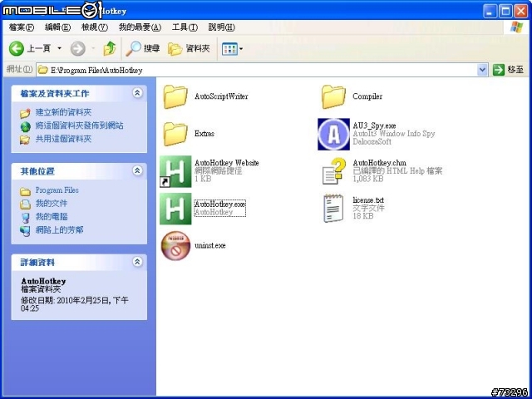The image size is (532, 399).
Task: Click the folder icon in the address bar
Action: pos(42,70)
